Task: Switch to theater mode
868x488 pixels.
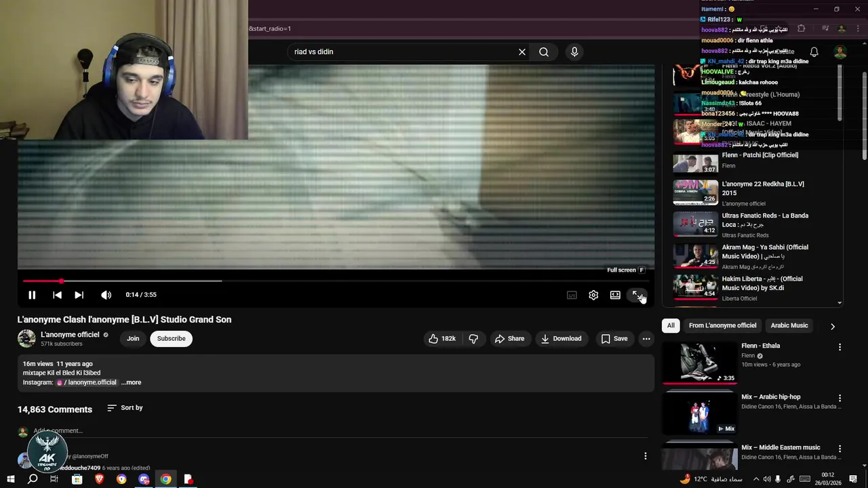Action: click(615, 295)
